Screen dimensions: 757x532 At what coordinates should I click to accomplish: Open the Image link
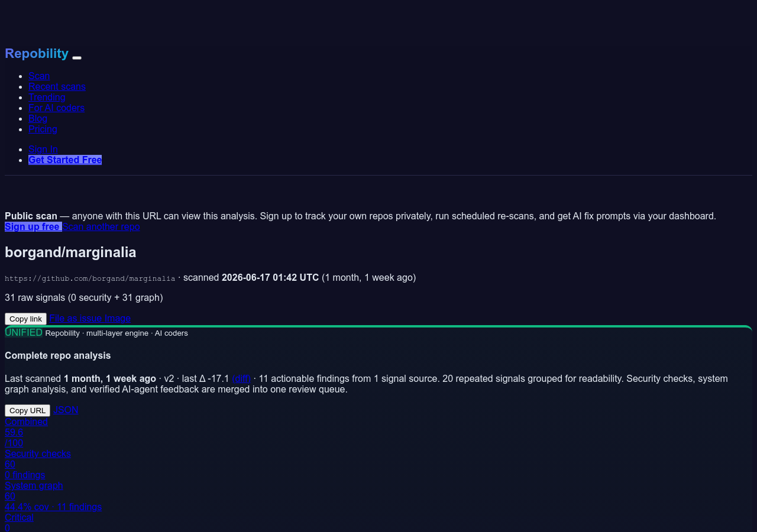pyautogui.click(x=118, y=318)
